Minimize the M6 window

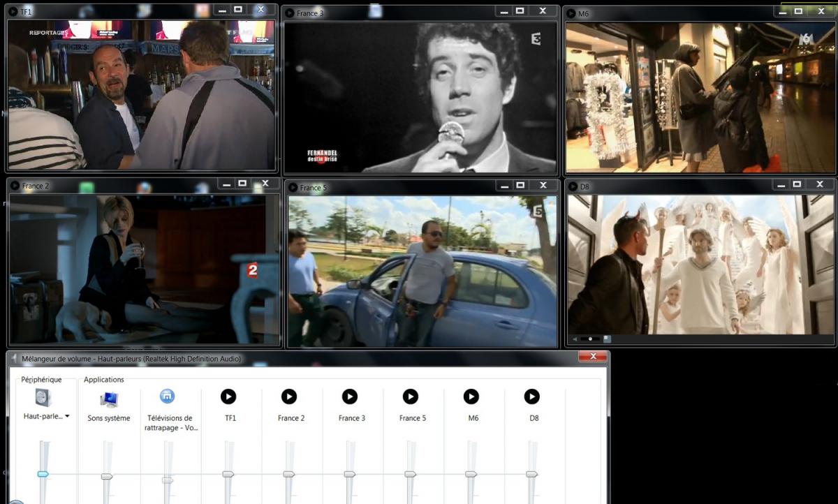pos(781,11)
